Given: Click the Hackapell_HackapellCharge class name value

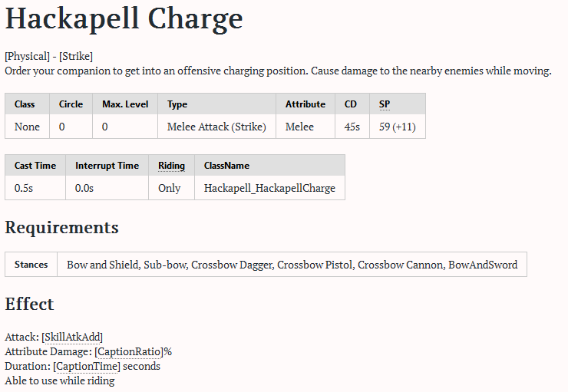Looking at the screenshot, I should 269,188.
